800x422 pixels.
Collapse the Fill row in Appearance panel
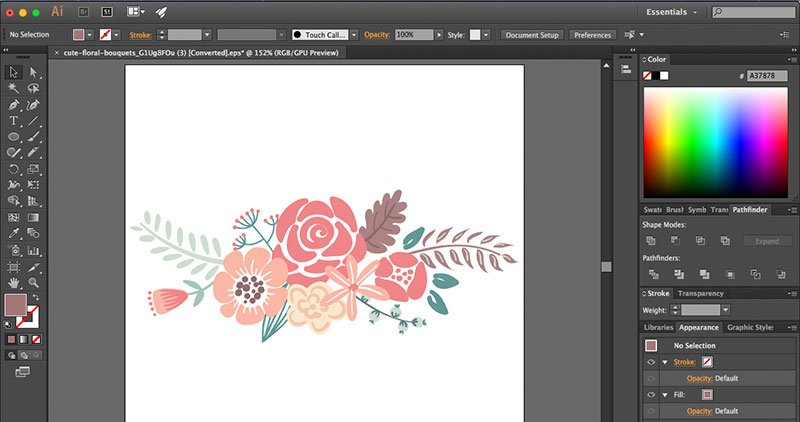coord(665,395)
